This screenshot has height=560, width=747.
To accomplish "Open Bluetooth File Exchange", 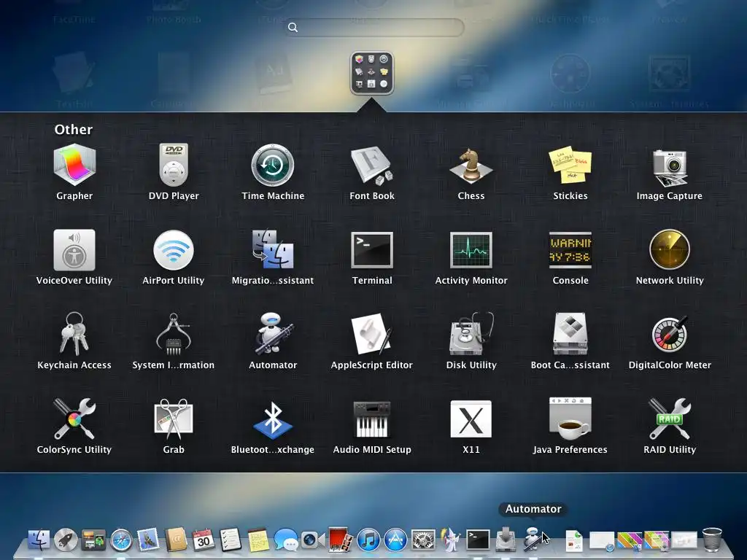I will pos(273,419).
